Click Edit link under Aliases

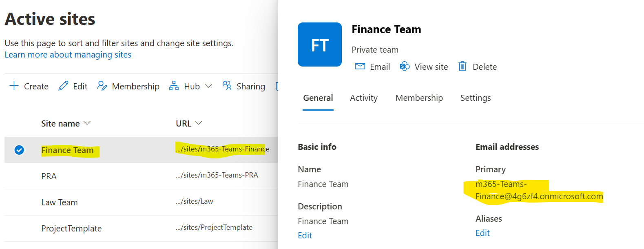click(x=482, y=233)
